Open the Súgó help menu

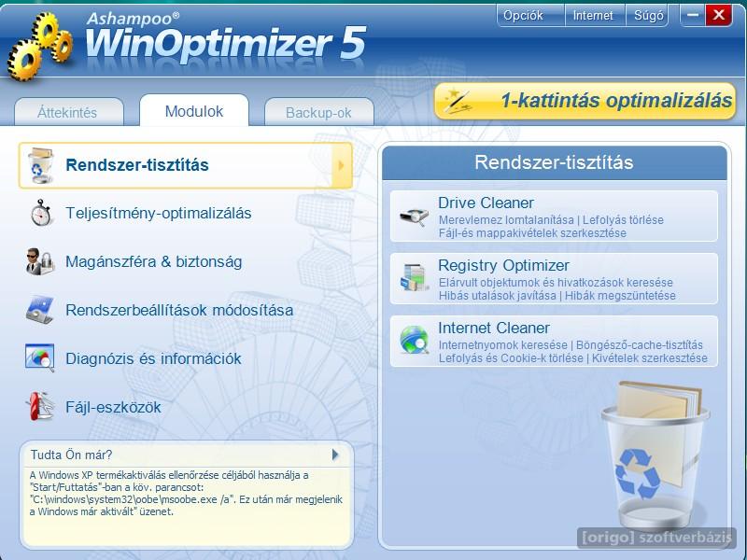click(x=648, y=16)
